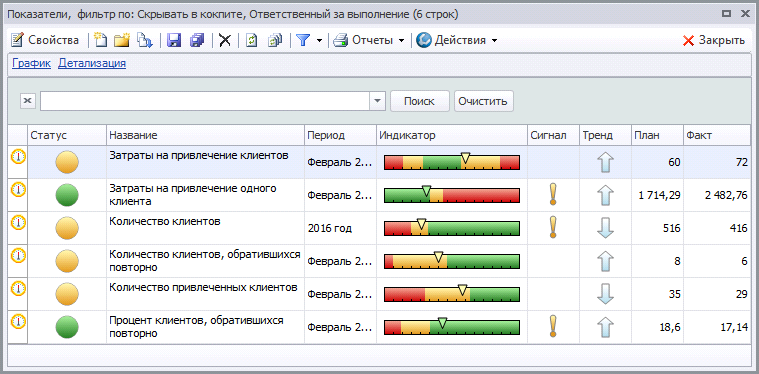Click the up trend arrow for Процент клиентов, обратившихся повторно
The image size is (759, 374).
605,327
